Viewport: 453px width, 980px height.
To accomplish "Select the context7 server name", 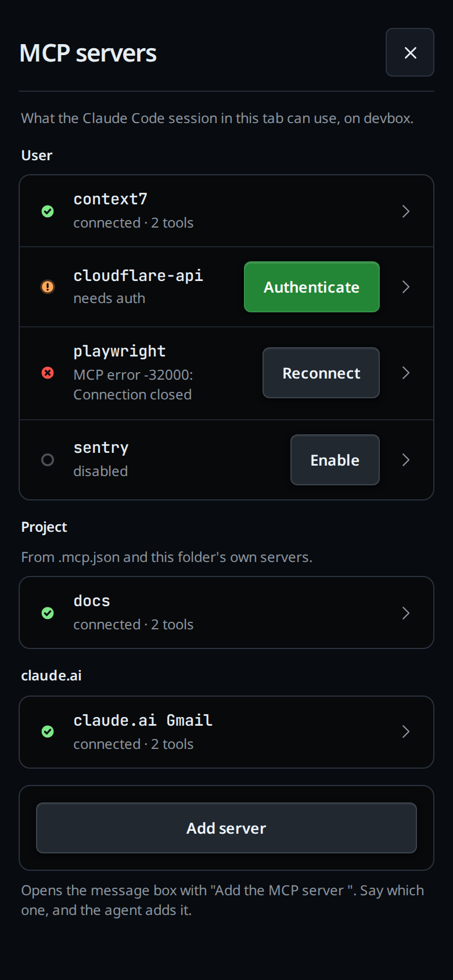I will click(110, 199).
